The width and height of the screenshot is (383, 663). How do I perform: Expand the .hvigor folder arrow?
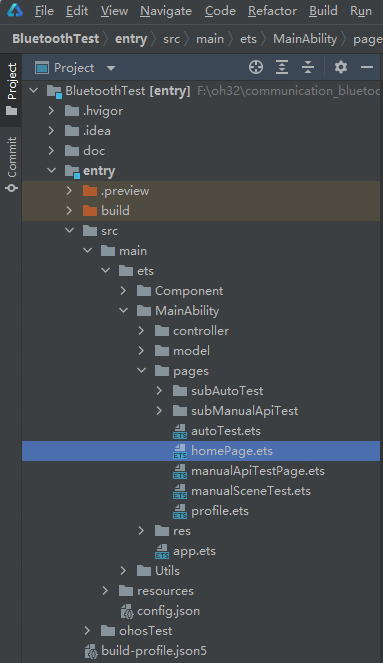coord(51,110)
